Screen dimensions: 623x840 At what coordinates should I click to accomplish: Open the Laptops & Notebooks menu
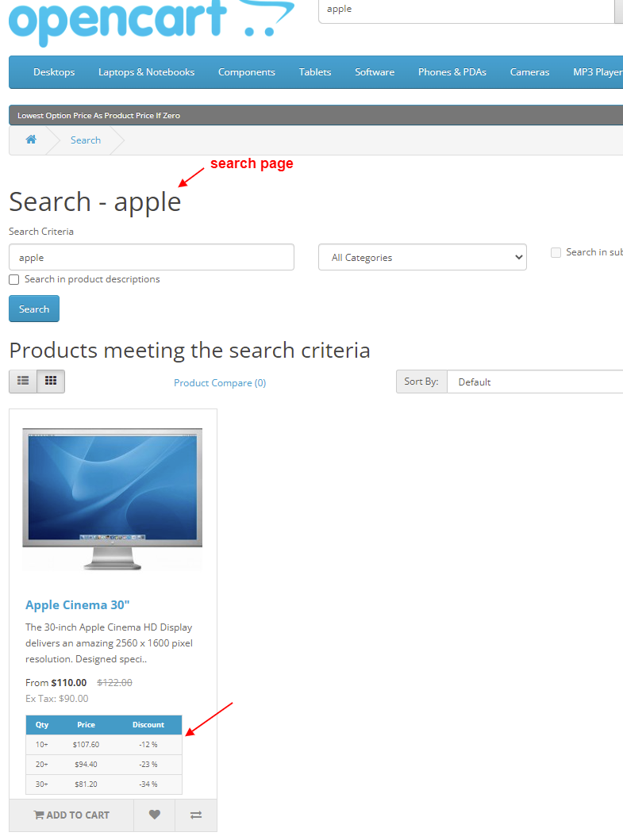[146, 72]
